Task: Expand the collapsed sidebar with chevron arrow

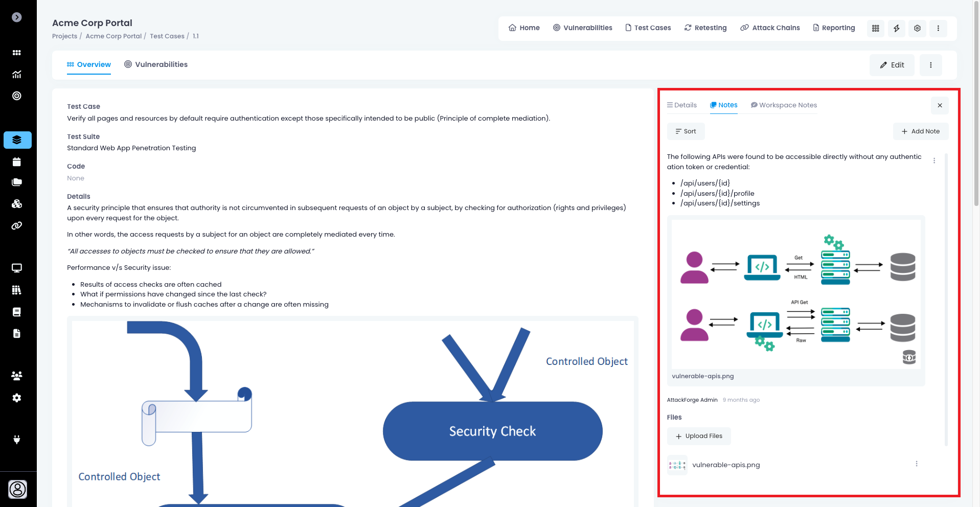Action: pyautogui.click(x=17, y=17)
